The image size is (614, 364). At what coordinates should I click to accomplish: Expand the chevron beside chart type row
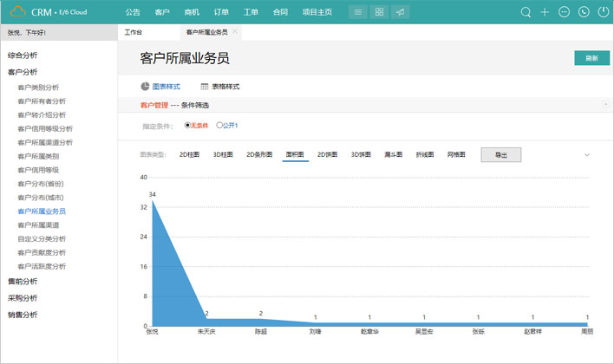tap(587, 155)
